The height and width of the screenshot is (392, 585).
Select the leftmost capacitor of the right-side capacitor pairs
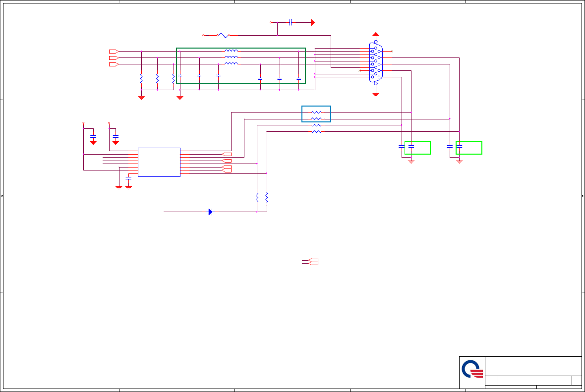pos(402,146)
